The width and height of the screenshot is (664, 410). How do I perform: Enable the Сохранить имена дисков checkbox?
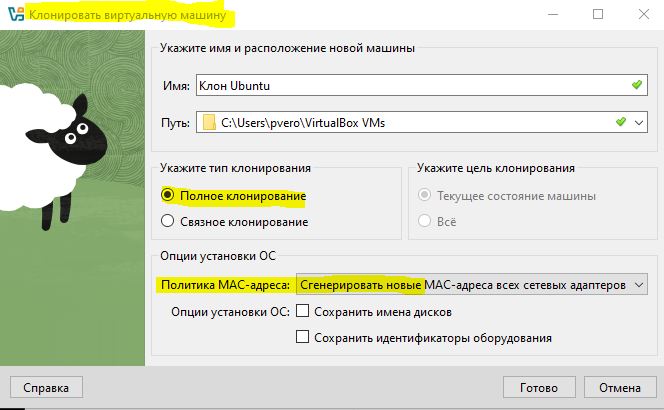tap(303, 312)
